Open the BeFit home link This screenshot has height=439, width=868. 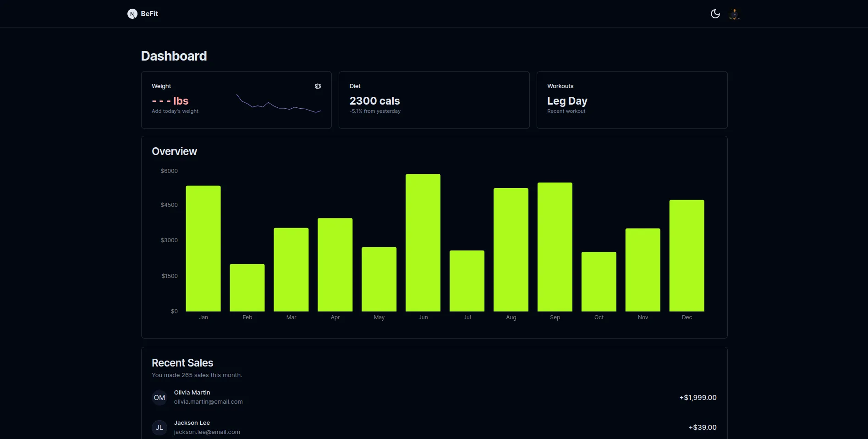tap(149, 14)
